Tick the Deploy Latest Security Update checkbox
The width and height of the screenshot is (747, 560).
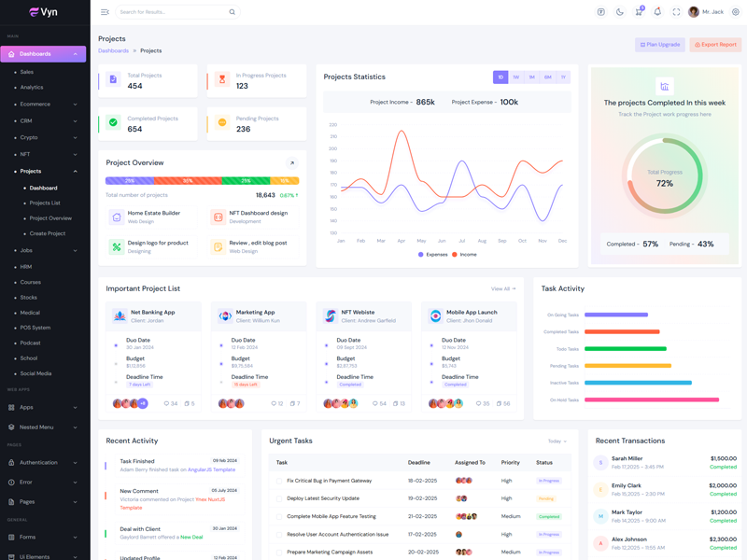(x=279, y=498)
